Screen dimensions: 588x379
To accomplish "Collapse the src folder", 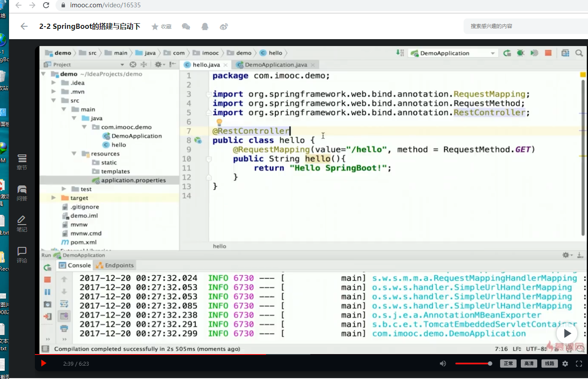I will (53, 100).
